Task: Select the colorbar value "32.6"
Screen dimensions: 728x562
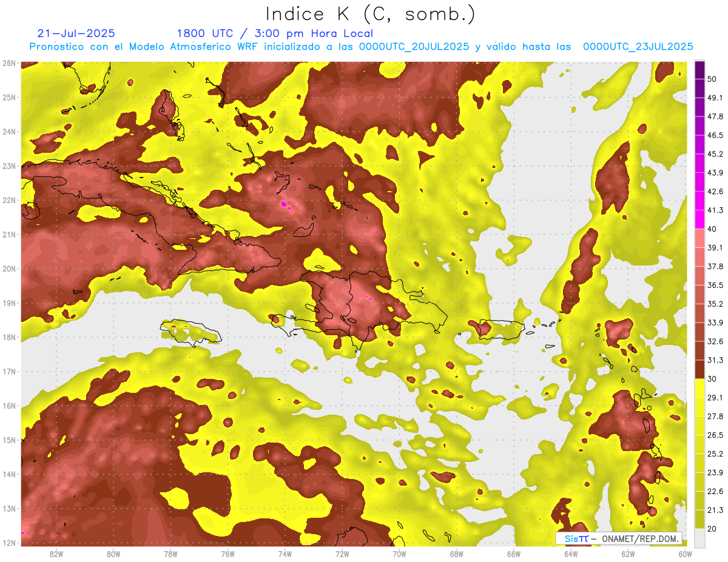Action: tap(715, 341)
